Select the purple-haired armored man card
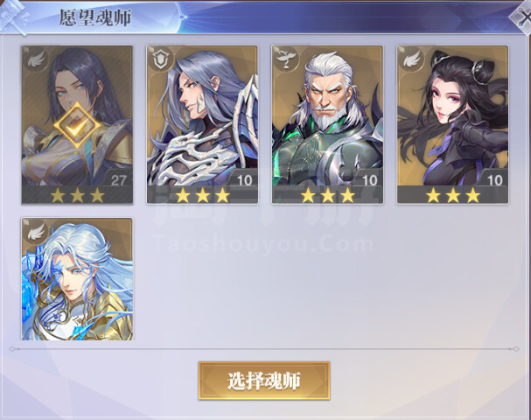This screenshot has height=420, width=531. 202,124
